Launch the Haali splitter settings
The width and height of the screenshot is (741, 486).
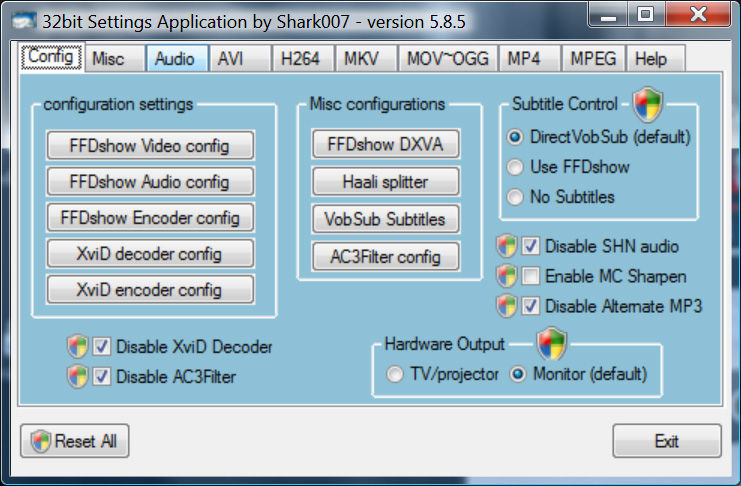[x=385, y=182]
